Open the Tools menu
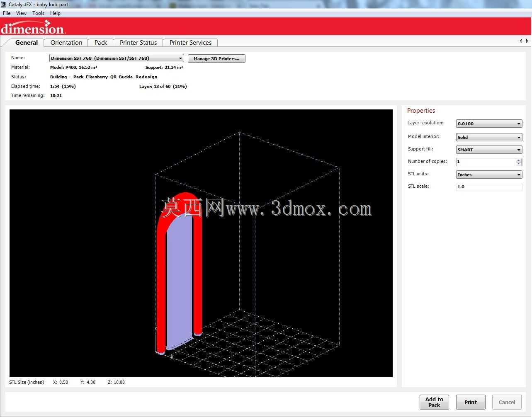The image size is (532, 417). (38, 13)
